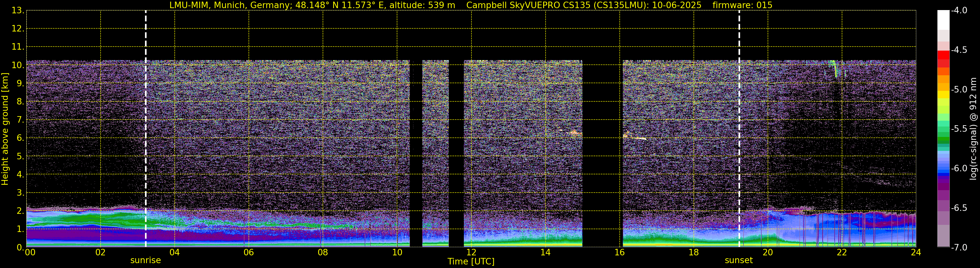Click time axis tick label 22
Image resolution: width=980 pixels, height=268 pixels.
tap(842, 252)
